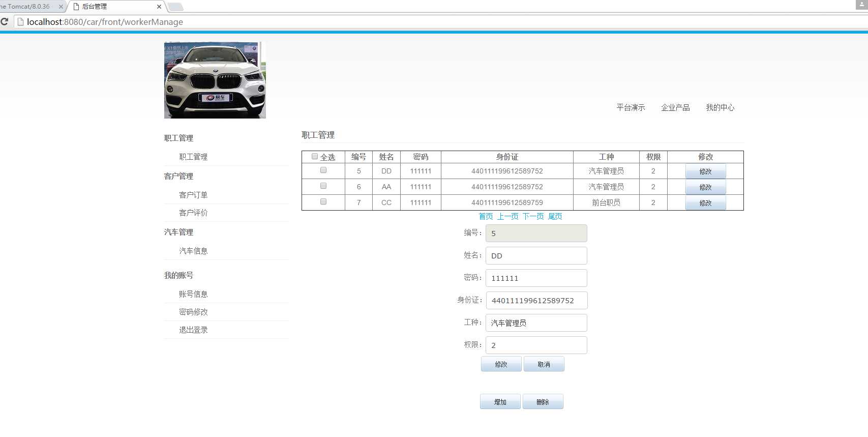Screen dimensions: 868x437
Task: Click the Chrome user profile icon
Action: click(x=861, y=4)
